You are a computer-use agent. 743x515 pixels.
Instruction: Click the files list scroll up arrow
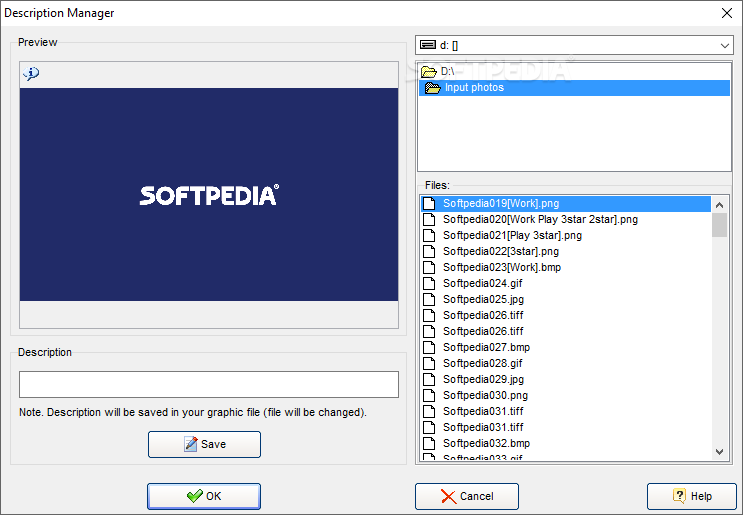point(719,205)
